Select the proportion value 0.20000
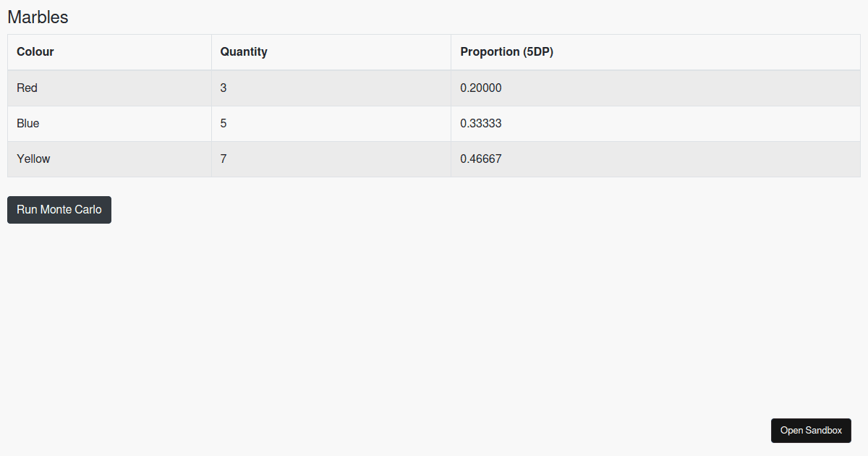Image resolution: width=868 pixels, height=456 pixels. [x=480, y=88]
